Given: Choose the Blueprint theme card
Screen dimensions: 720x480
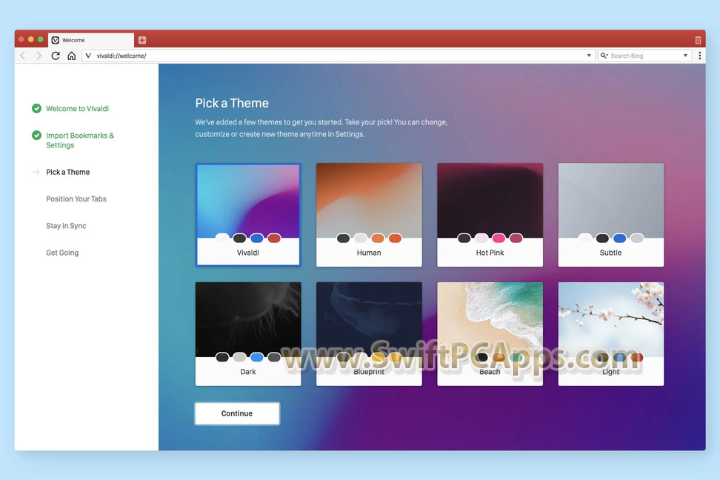Looking at the screenshot, I should (x=369, y=334).
